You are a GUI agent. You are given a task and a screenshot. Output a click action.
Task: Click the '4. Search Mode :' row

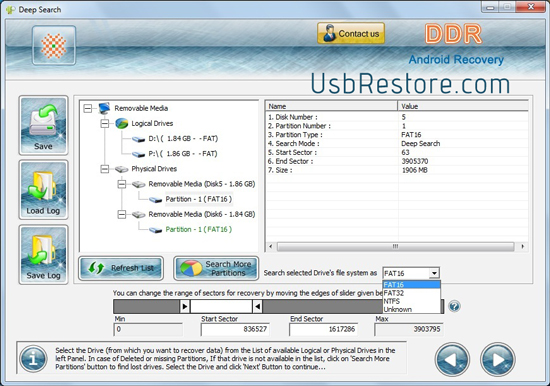(397, 144)
